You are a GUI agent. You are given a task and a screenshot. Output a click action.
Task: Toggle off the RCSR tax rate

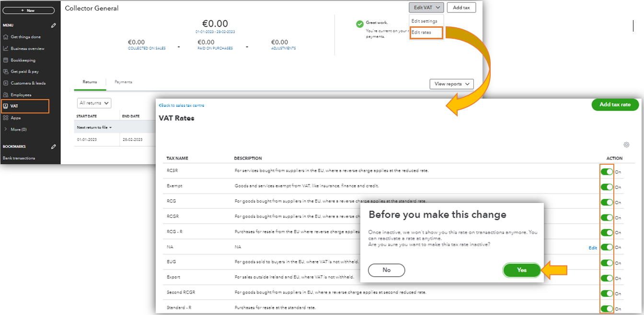(x=607, y=172)
